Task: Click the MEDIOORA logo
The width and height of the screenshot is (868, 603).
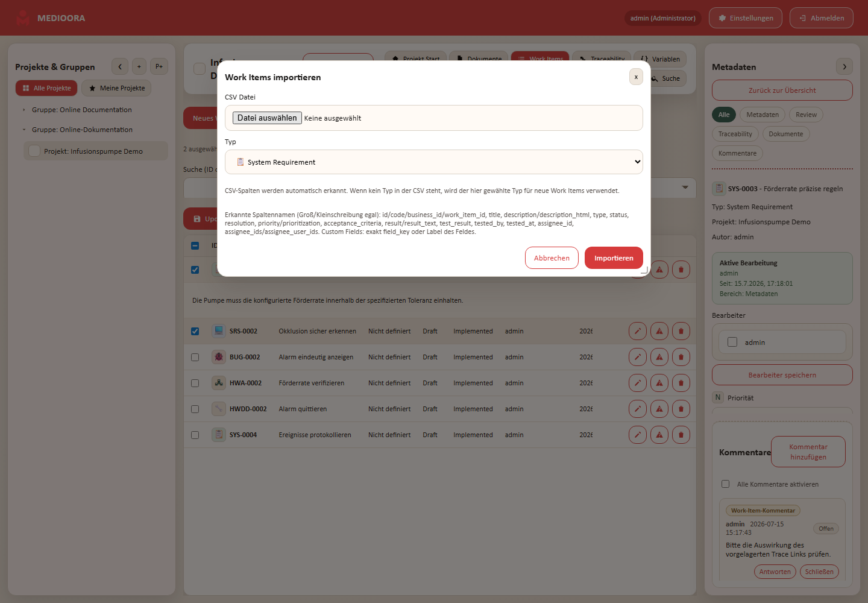Action: 23,18
